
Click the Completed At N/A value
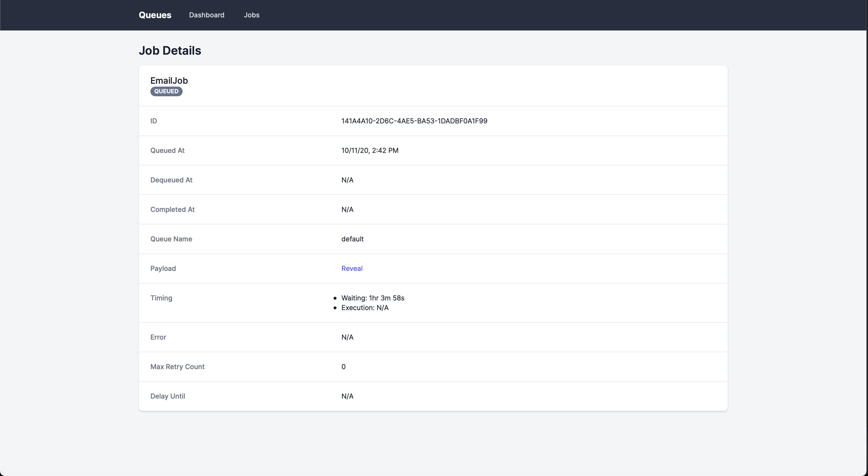pyautogui.click(x=347, y=209)
